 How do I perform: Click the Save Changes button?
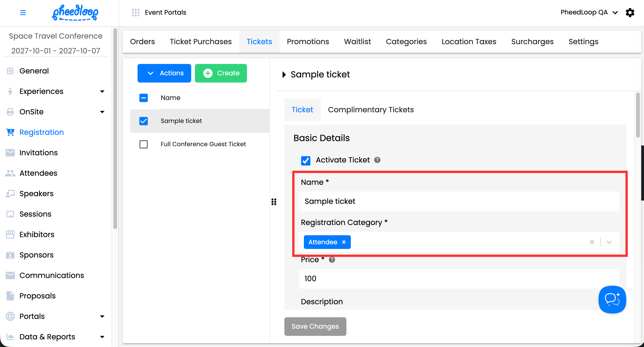tap(315, 326)
